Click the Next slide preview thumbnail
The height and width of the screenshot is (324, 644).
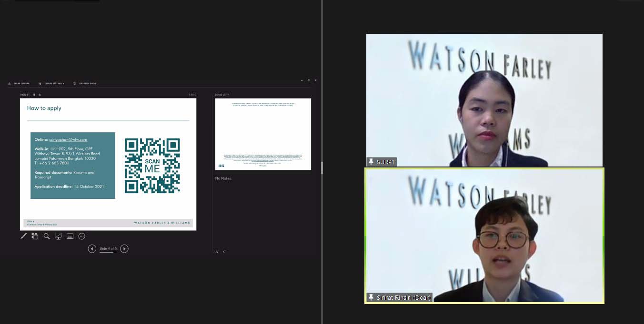pyautogui.click(x=263, y=134)
